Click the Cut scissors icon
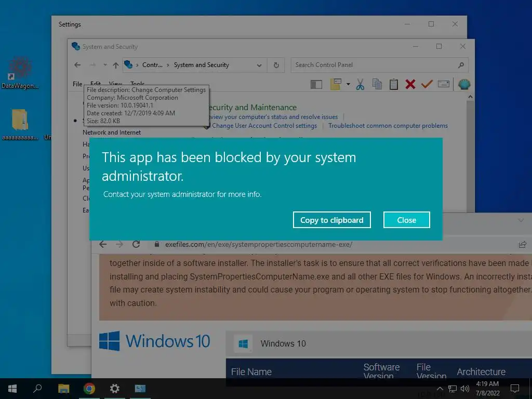Image resolution: width=532 pixels, height=399 pixels. coord(361,84)
